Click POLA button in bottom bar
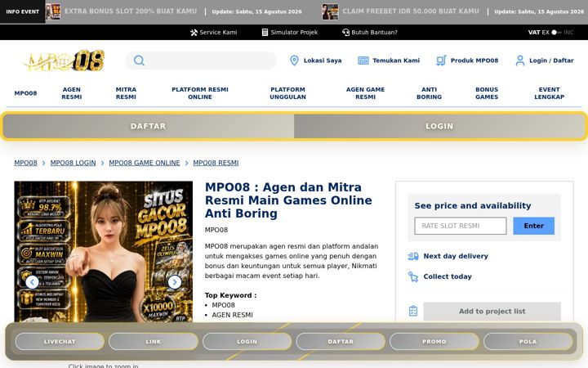 click(x=528, y=342)
